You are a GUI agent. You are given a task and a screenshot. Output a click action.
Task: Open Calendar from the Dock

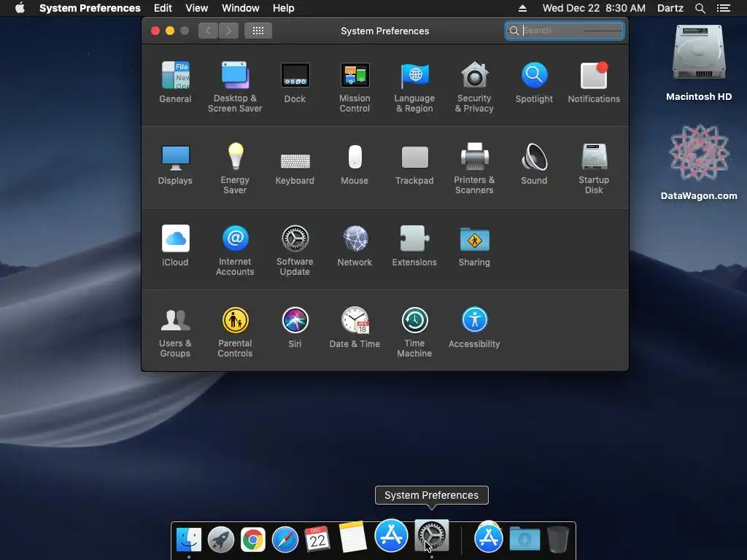317,540
